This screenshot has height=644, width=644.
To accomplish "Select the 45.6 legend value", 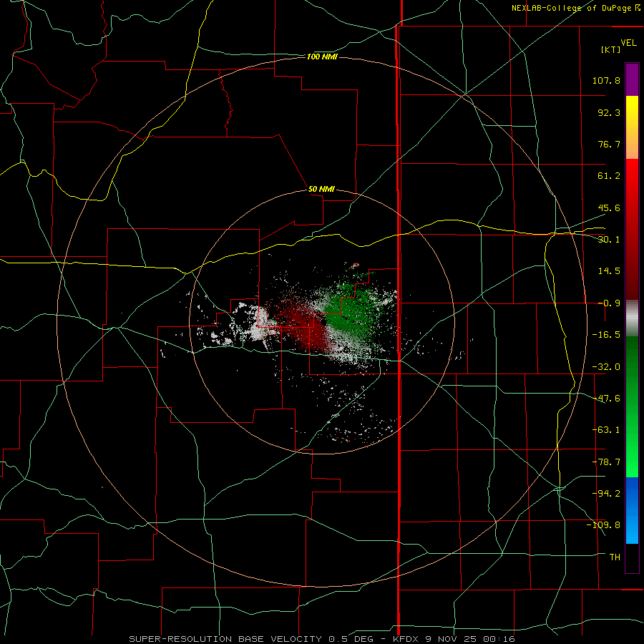I will pyautogui.click(x=609, y=208).
